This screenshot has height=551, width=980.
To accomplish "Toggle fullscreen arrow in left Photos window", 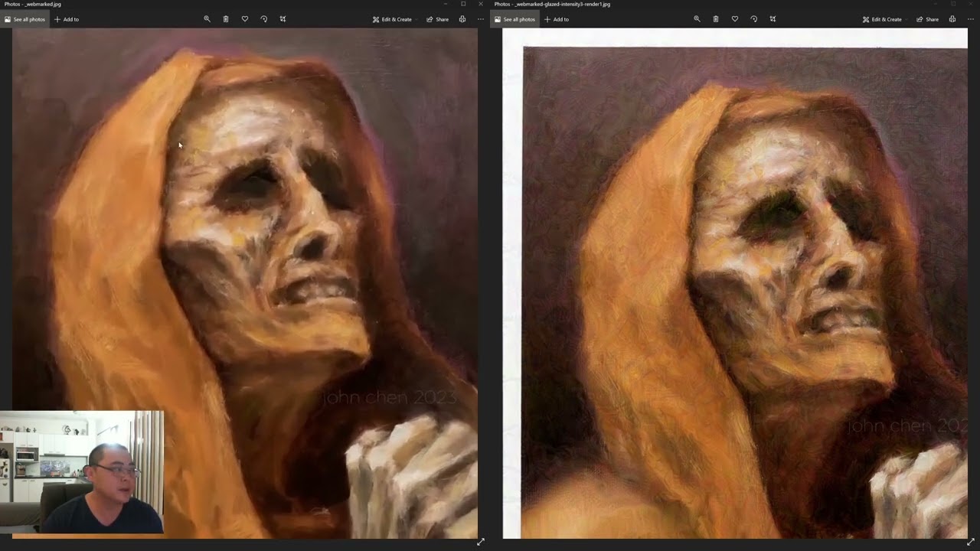I will click(481, 542).
